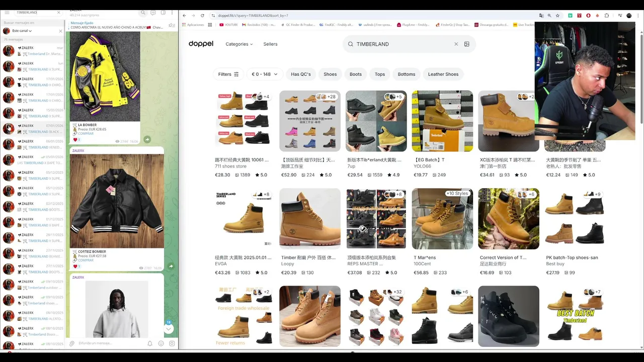Image resolution: width=644 pixels, height=362 pixels.
Task: Toggle silent broadcast bell icon
Action: coord(150,343)
